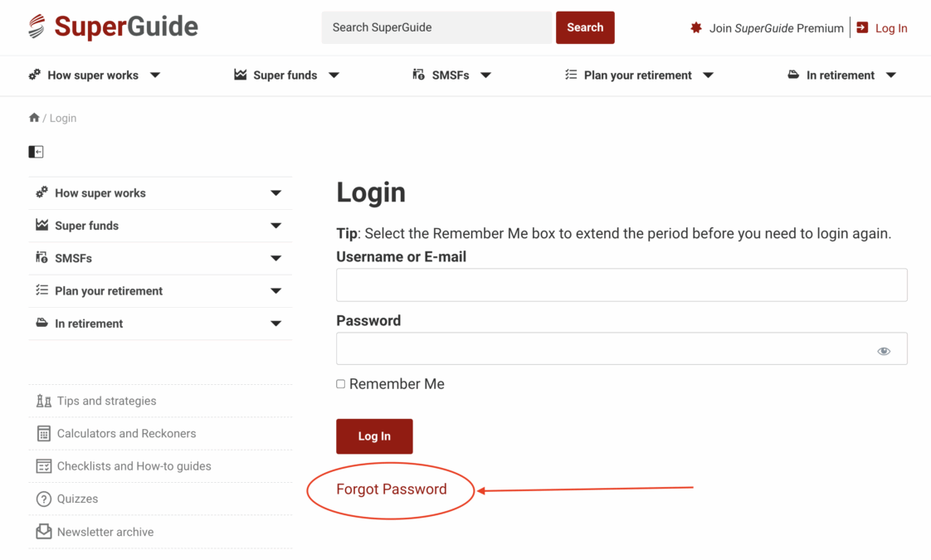Screen dimensions: 931x560
Task: Expand the top nav How super works dropdown arrow
Action: pyautogui.click(x=155, y=75)
